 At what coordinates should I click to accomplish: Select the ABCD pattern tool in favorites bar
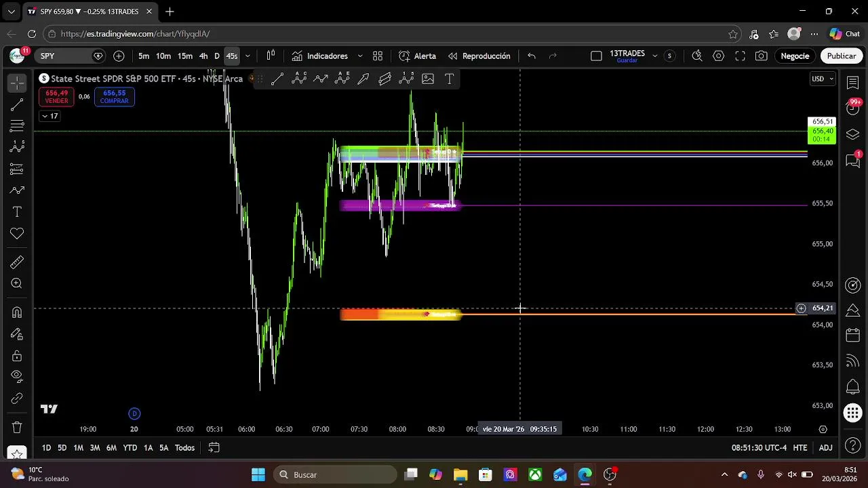click(299, 79)
